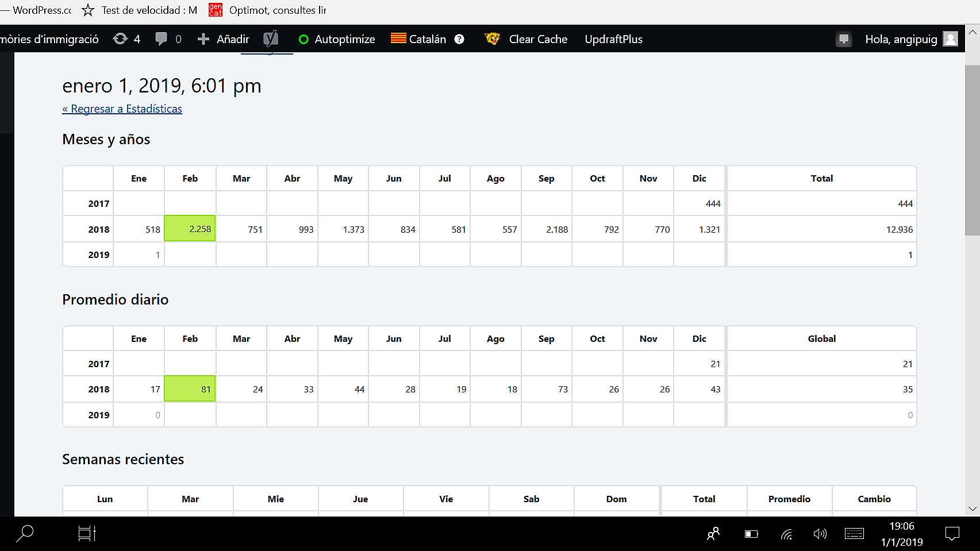Screen dimensions: 980x551
Task: Open Windows search from taskbar
Action: pos(25,534)
